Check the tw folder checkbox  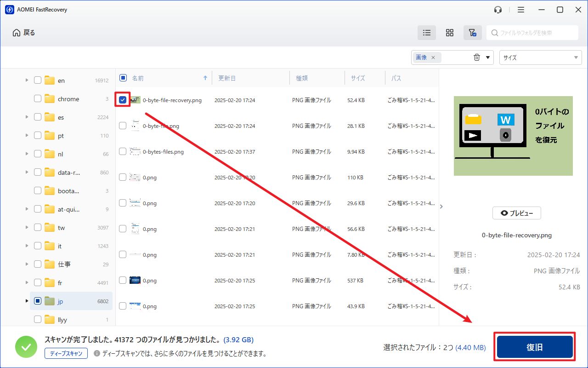click(38, 228)
